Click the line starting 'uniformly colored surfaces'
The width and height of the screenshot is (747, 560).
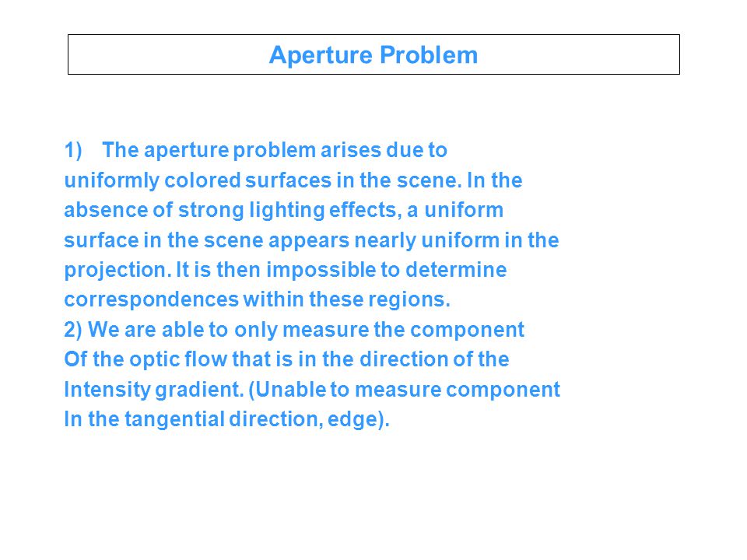click(x=293, y=180)
